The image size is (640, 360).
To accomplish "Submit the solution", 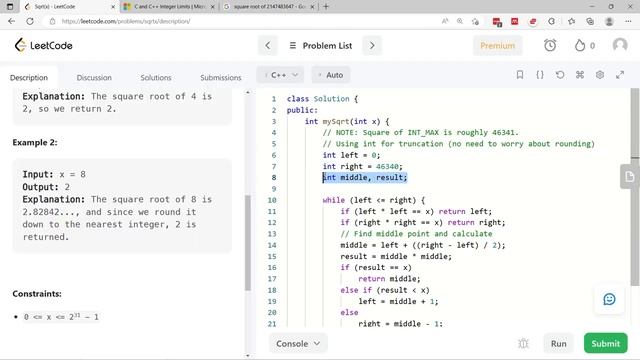I will point(605,344).
